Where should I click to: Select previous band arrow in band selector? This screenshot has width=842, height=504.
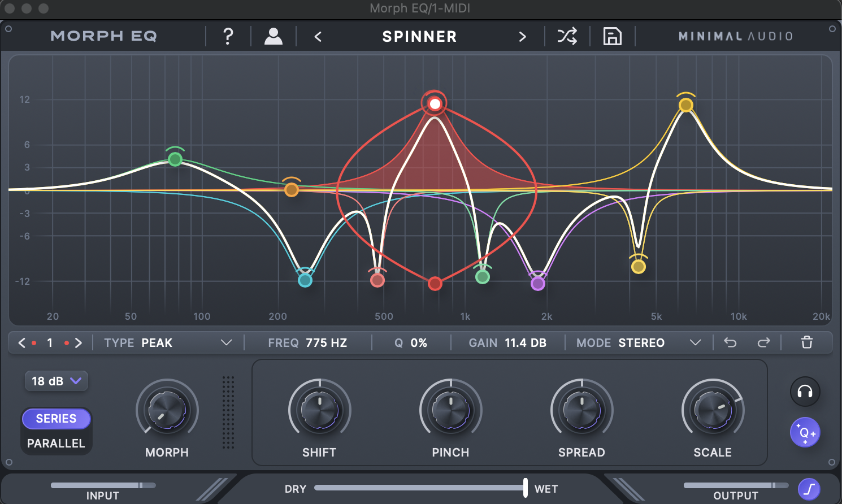[22, 342]
